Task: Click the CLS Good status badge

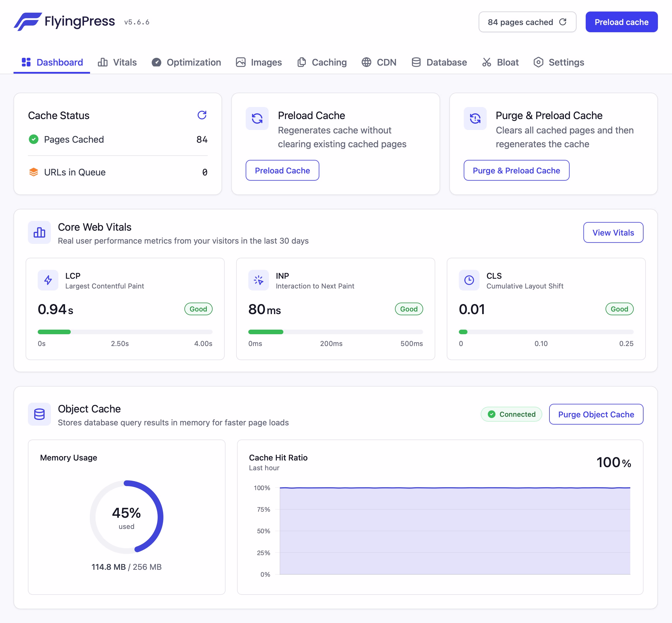Action: pyautogui.click(x=619, y=309)
